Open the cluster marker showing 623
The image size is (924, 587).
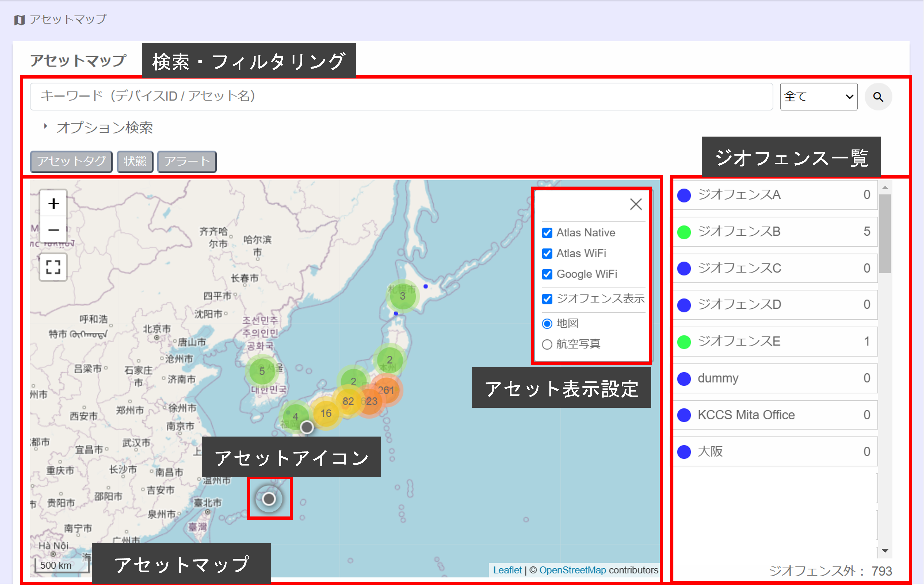pos(370,401)
